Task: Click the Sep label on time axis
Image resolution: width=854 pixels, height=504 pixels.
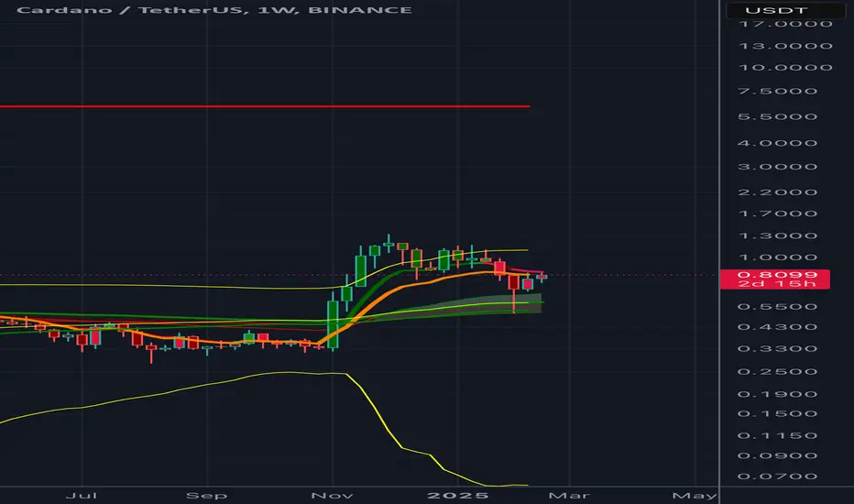Action: pyautogui.click(x=206, y=495)
